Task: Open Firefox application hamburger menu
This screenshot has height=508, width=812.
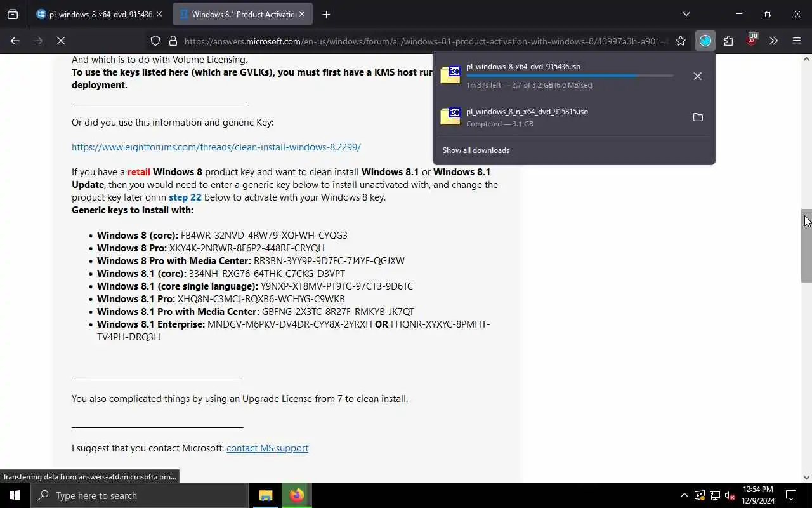Action: (x=797, y=41)
